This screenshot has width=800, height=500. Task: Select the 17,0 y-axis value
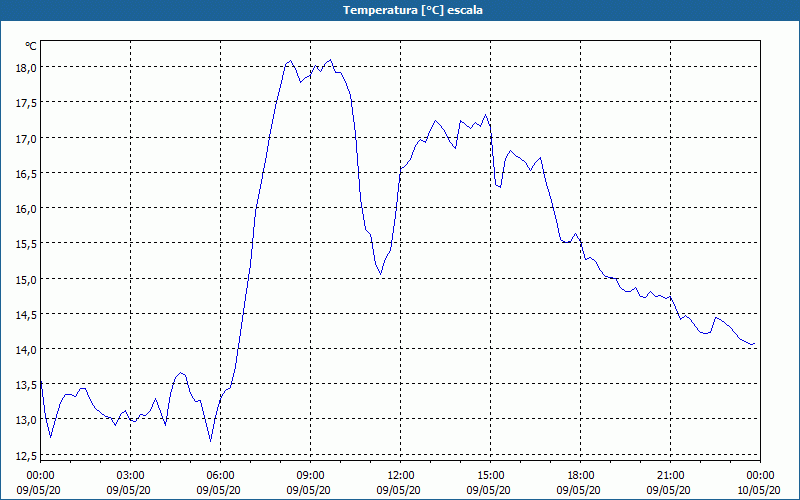pyautogui.click(x=26, y=138)
